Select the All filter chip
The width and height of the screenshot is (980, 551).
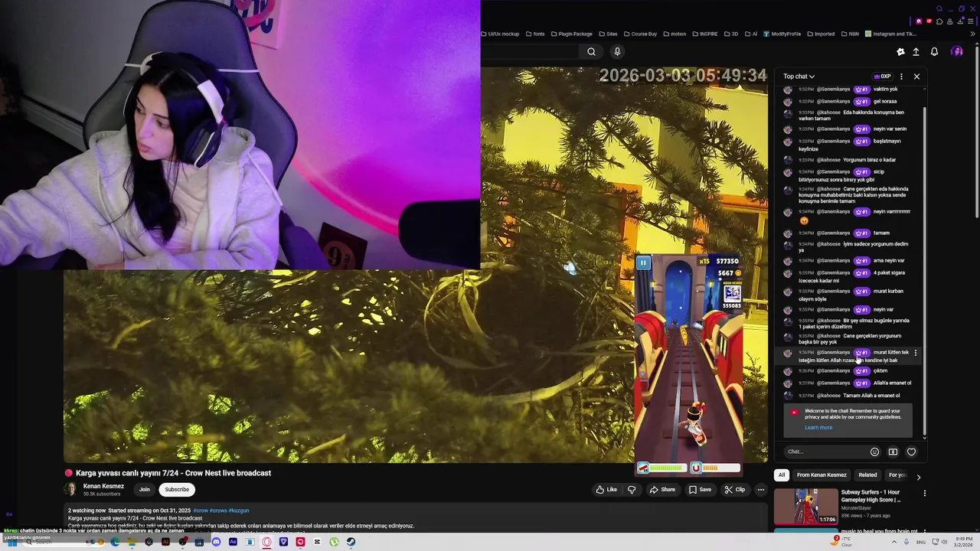click(x=782, y=475)
